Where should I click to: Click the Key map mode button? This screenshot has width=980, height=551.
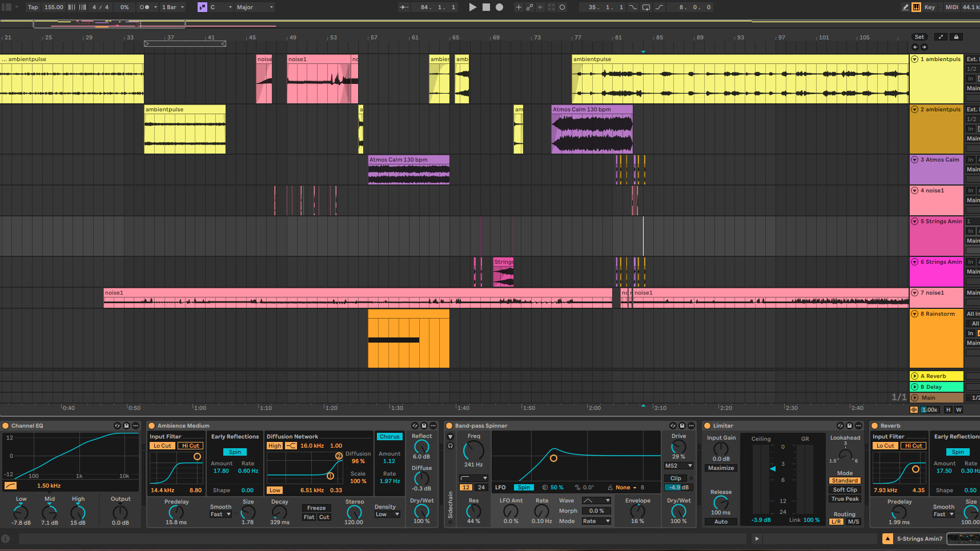click(x=930, y=7)
